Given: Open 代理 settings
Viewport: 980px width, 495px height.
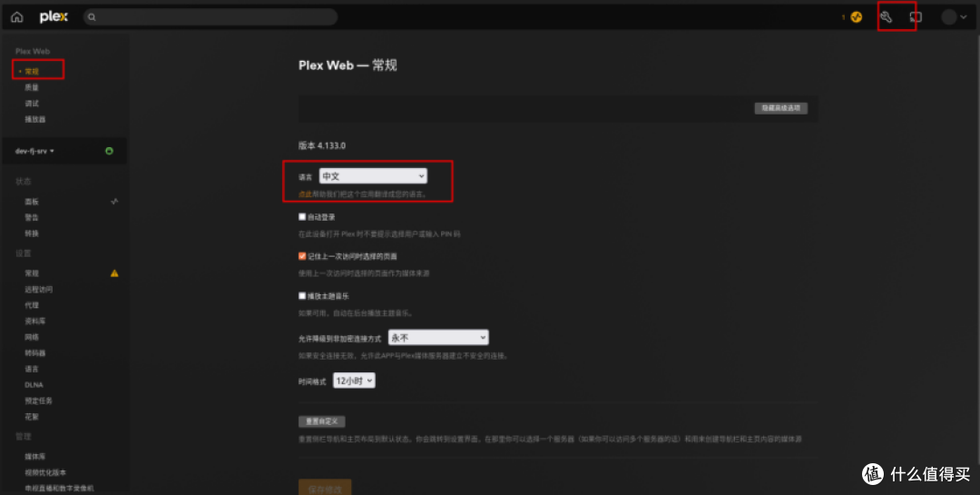Looking at the screenshot, I should [32, 305].
